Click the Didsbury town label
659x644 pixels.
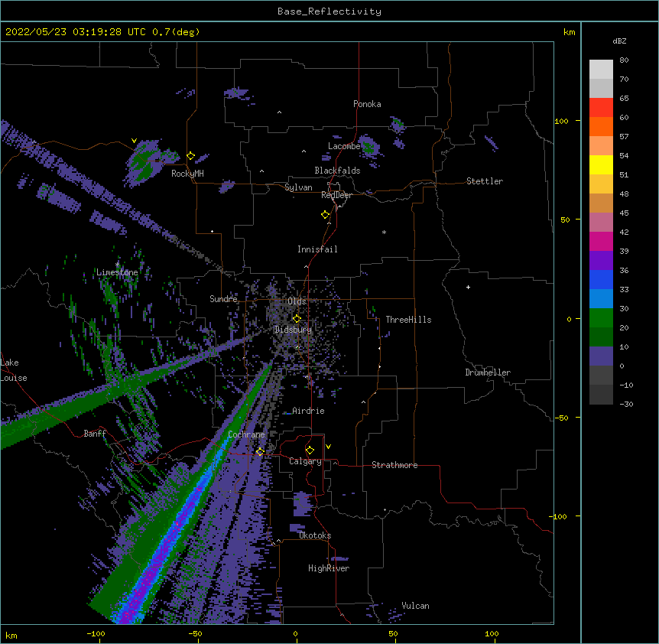[293, 330]
